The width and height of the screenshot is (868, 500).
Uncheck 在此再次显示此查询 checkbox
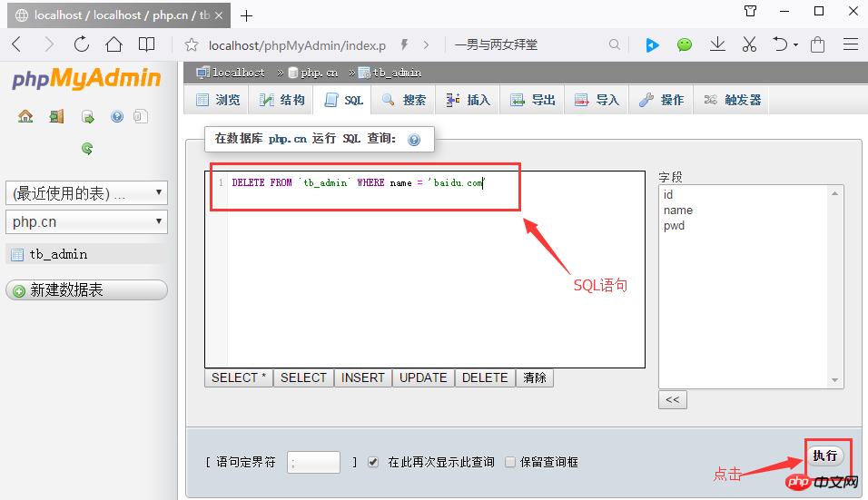click(x=373, y=462)
